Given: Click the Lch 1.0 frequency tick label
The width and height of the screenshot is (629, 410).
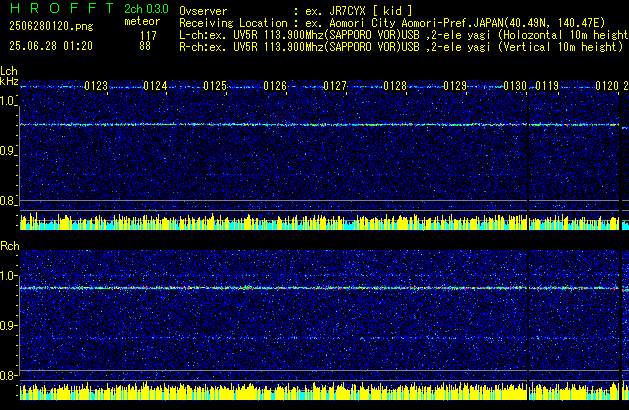Looking at the screenshot, I should (x=8, y=101).
